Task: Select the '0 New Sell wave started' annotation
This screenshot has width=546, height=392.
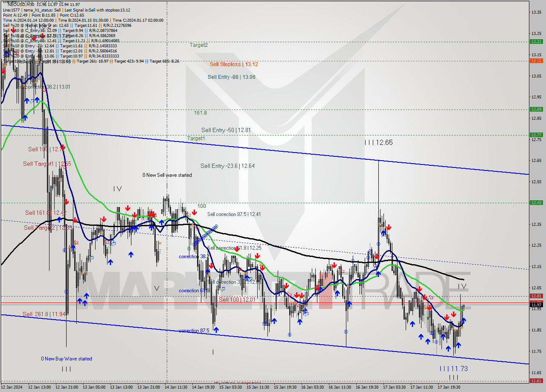Action: 167,175
